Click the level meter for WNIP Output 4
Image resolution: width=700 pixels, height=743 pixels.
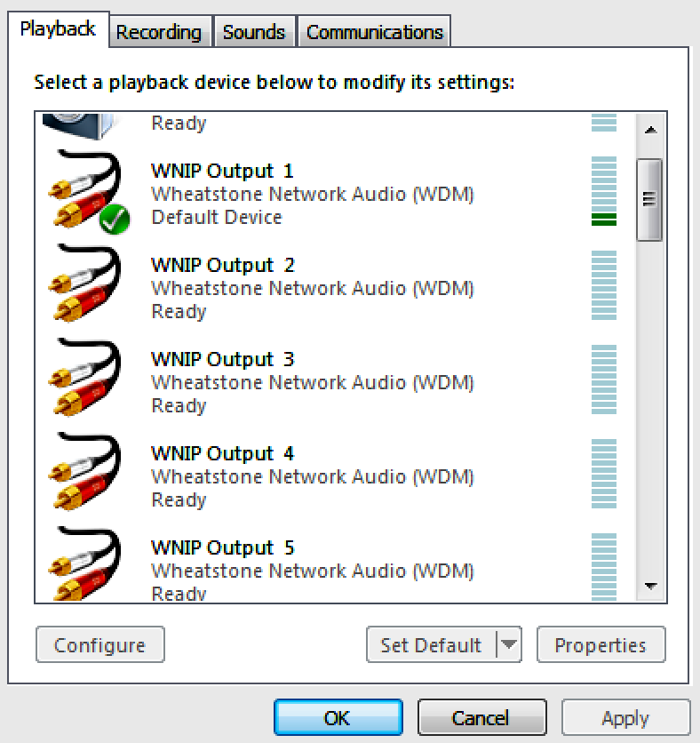pos(604,474)
